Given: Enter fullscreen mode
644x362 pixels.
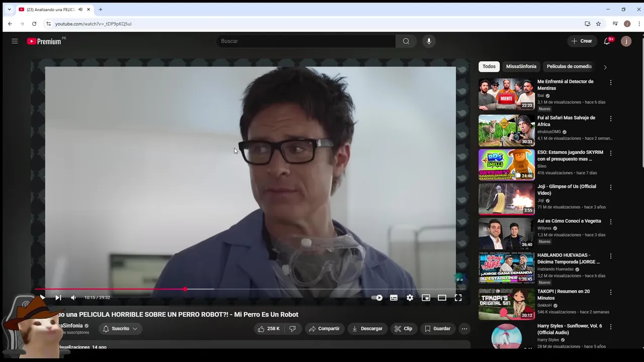Looking at the screenshot, I should tap(458, 298).
